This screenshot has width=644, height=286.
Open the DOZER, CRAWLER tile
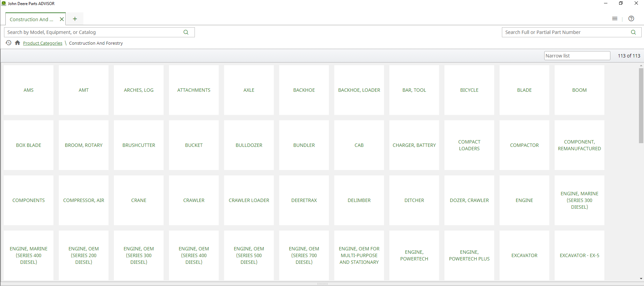point(469,200)
